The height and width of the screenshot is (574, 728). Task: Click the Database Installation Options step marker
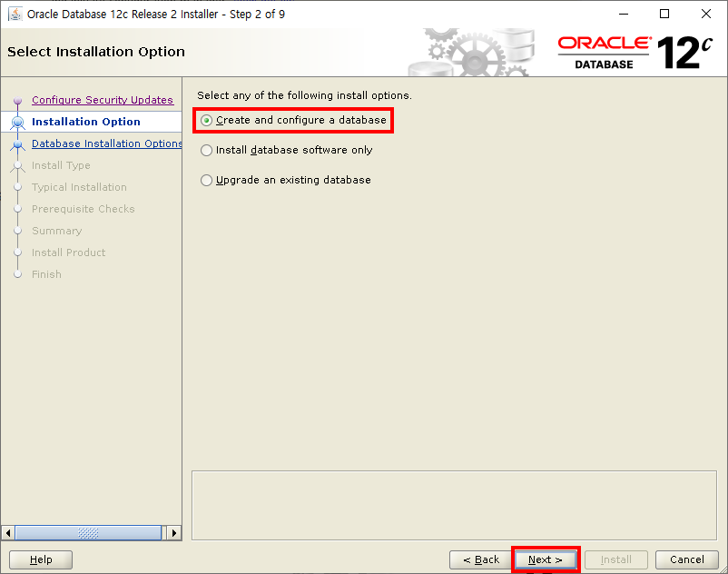[x=17, y=144]
